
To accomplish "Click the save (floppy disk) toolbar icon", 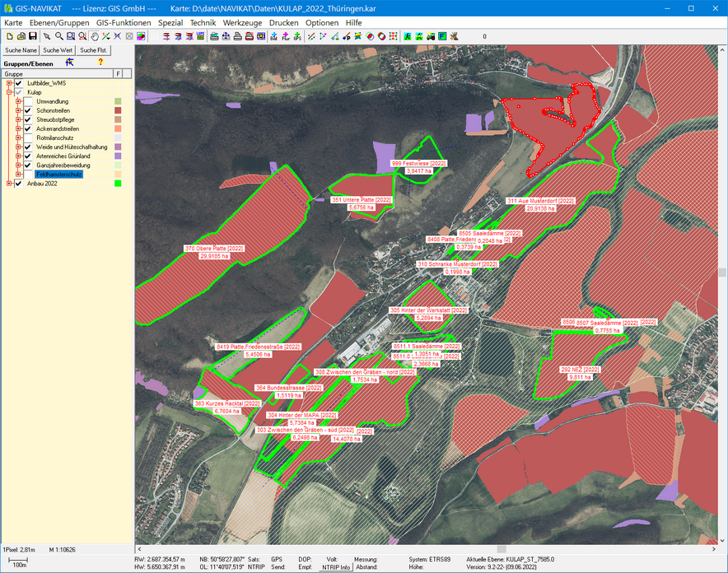I will pos(33,37).
